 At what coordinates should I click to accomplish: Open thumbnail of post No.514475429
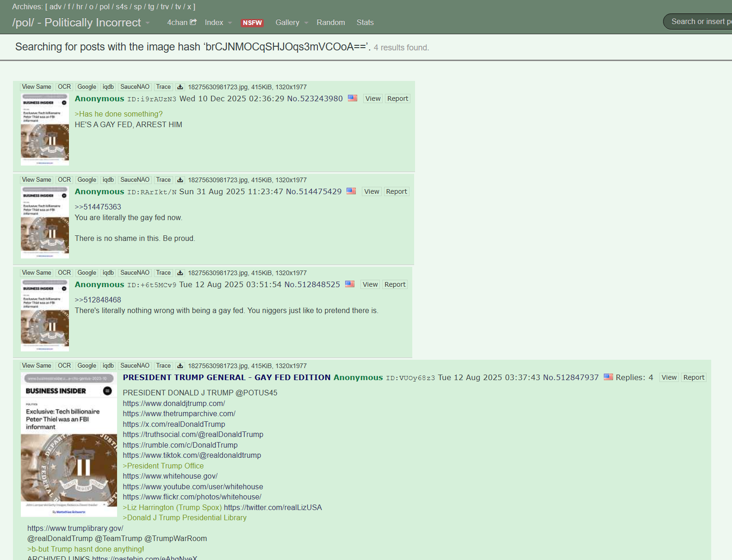point(45,222)
